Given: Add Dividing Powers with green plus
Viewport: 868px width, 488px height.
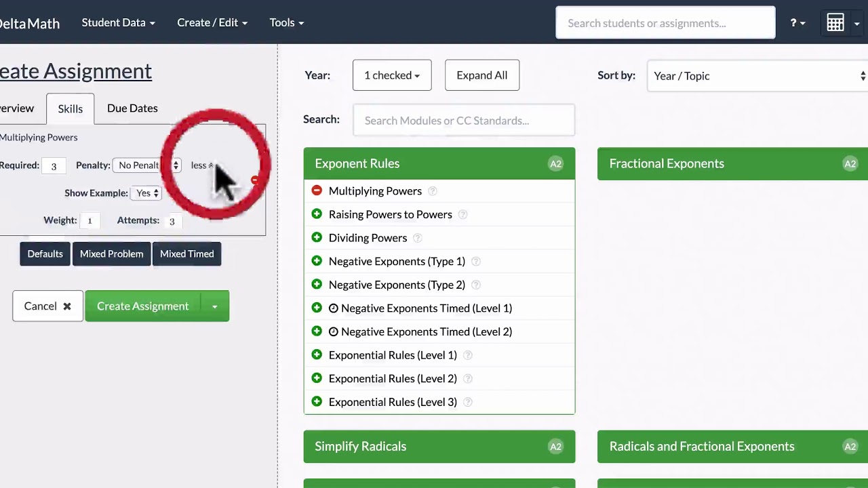Looking at the screenshot, I should tap(317, 238).
